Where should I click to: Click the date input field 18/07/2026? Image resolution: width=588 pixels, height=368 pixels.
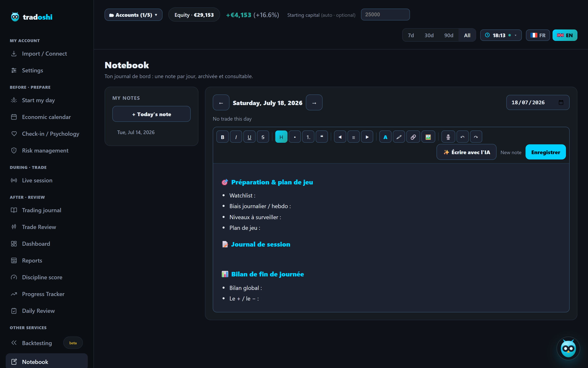coord(538,102)
